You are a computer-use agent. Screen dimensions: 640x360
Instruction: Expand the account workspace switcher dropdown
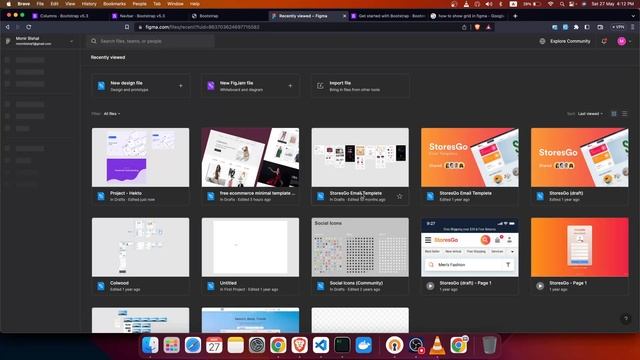72,41
